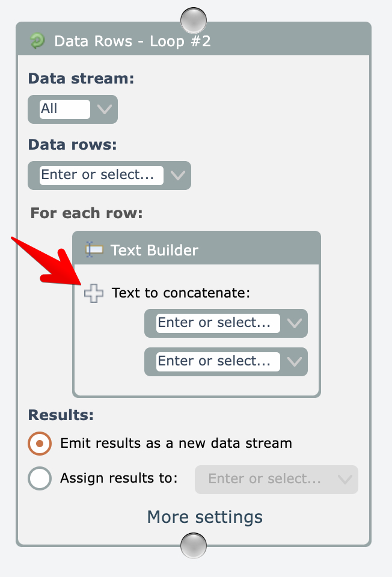This screenshot has width=392, height=577.
Task: Click the Data rows input field
Action: (101, 175)
